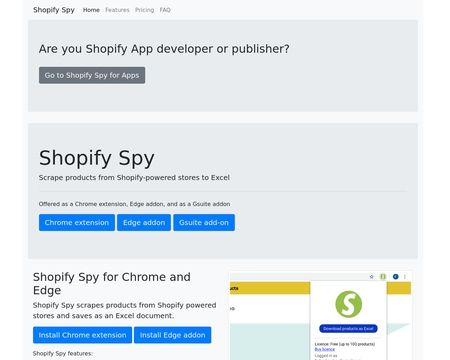Click the extension popup screenshot image
Image resolution: width=450 pixels, height=360 pixels.
pyautogui.click(x=321, y=316)
